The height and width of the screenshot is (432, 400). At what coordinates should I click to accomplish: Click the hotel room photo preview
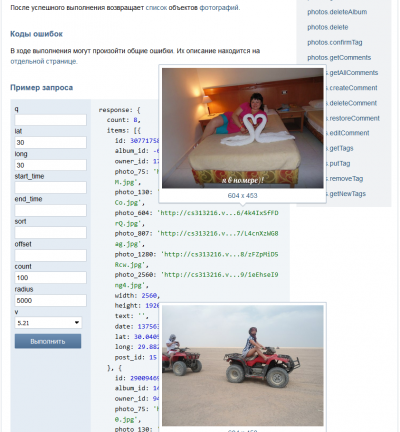[242, 128]
